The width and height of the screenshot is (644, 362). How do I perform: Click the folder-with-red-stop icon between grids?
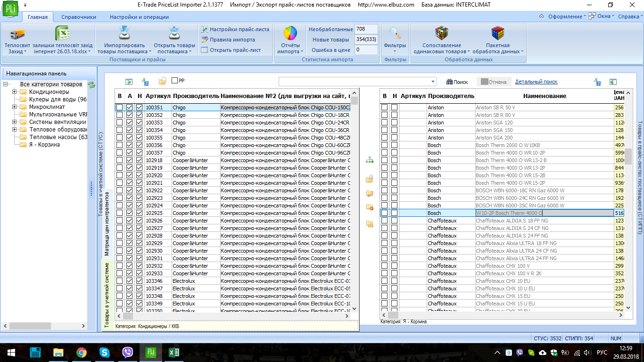(x=370, y=207)
